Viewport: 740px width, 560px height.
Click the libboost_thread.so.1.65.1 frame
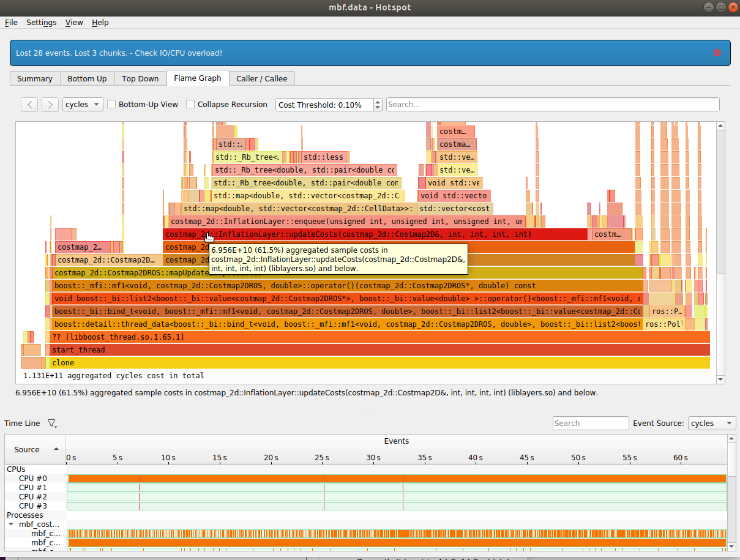coord(379,337)
